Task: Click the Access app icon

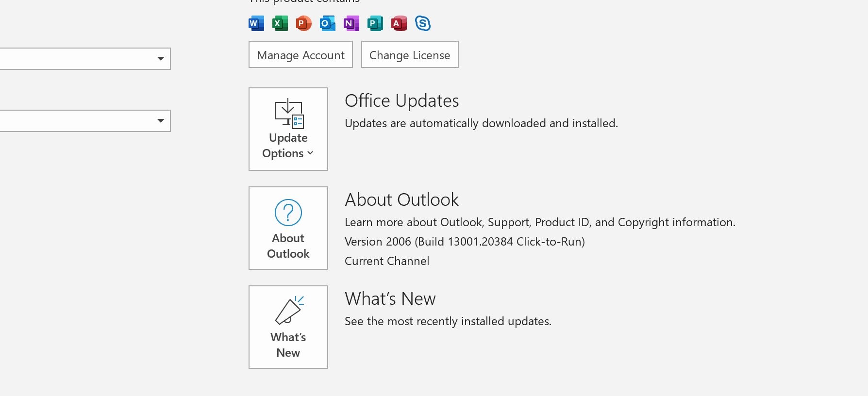Action: tap(399, 23)
